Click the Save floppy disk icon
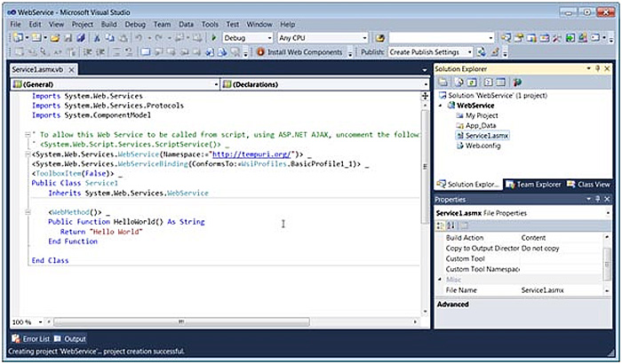The image size is (622, 364). click(x=68, y=38)
